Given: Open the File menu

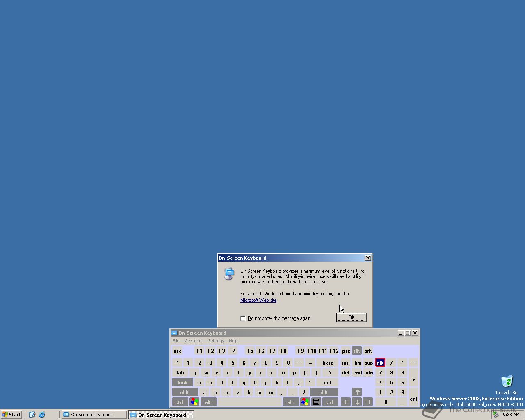Looking at the screenshot, I should tap(176, 341).
